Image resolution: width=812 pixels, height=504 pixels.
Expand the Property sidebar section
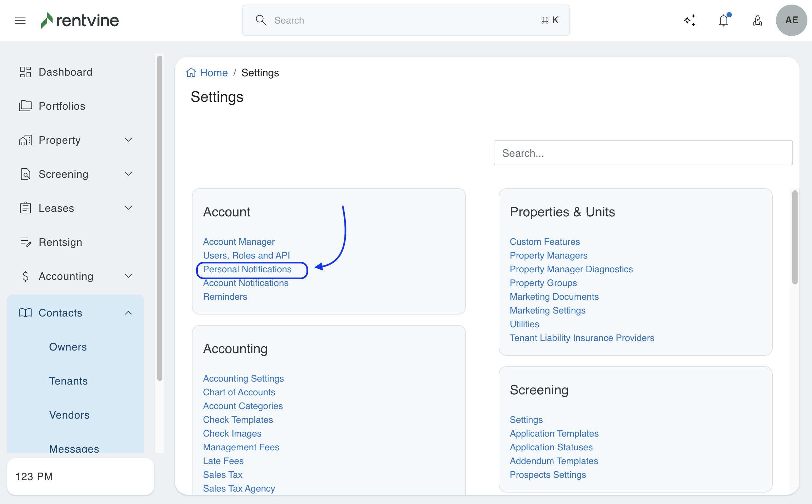128,140
